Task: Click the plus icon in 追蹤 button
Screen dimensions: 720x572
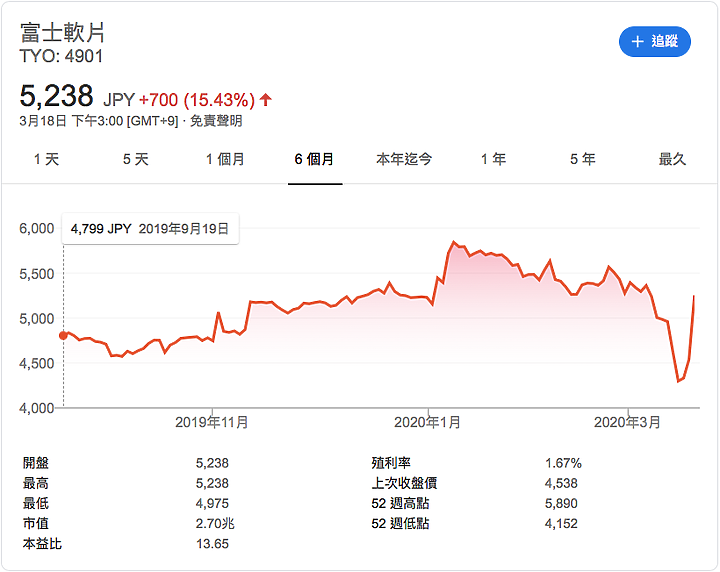Action: click(637, 42)
